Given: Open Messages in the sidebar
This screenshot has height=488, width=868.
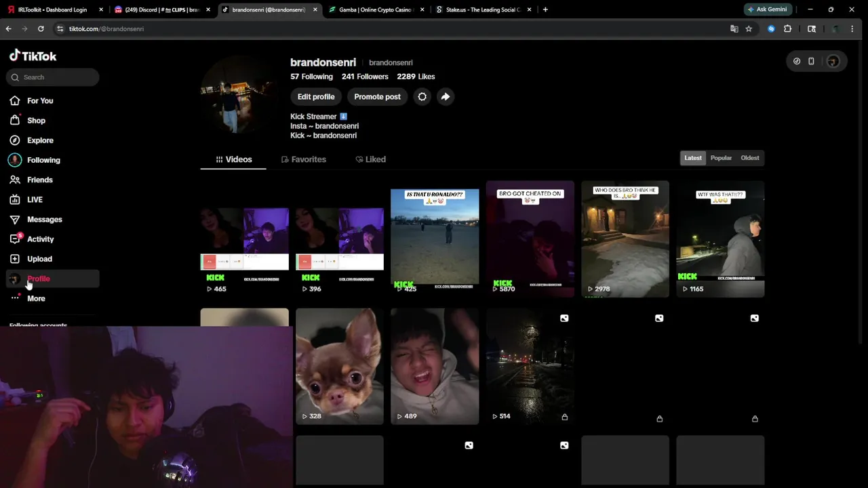Looking at the screenshot, I should tap(44, 220).
